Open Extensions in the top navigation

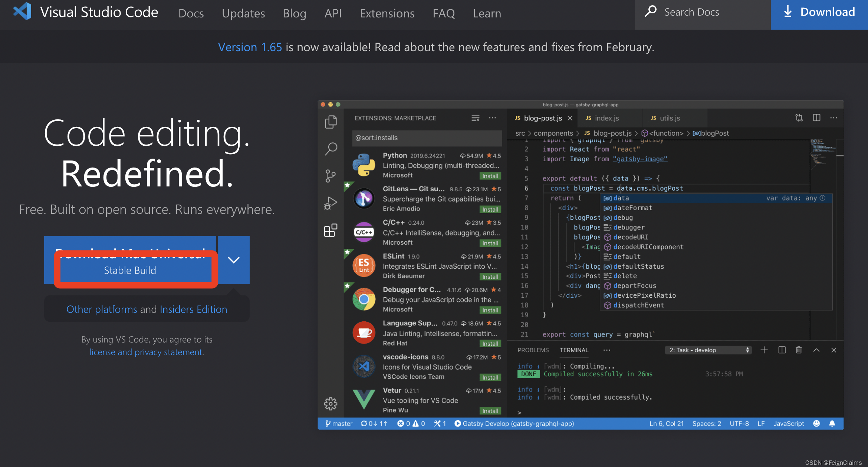[387, 13]
